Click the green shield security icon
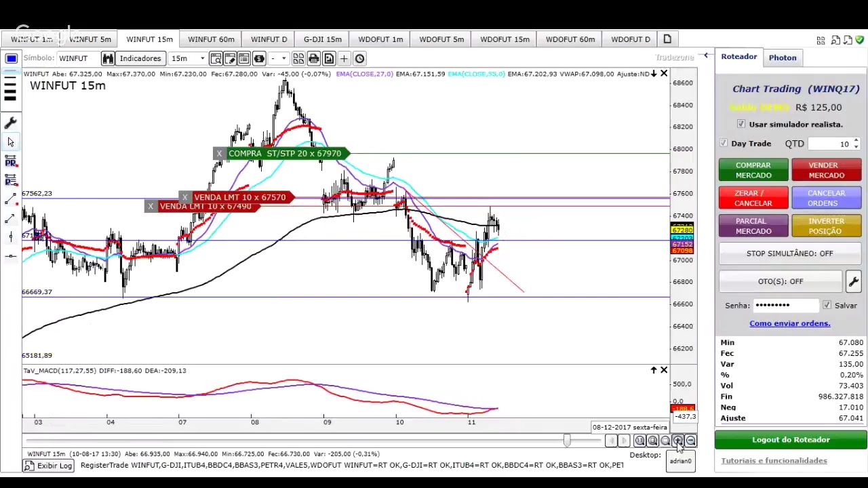868x488 pixels. pyautogui.click(x=859, y=41)
